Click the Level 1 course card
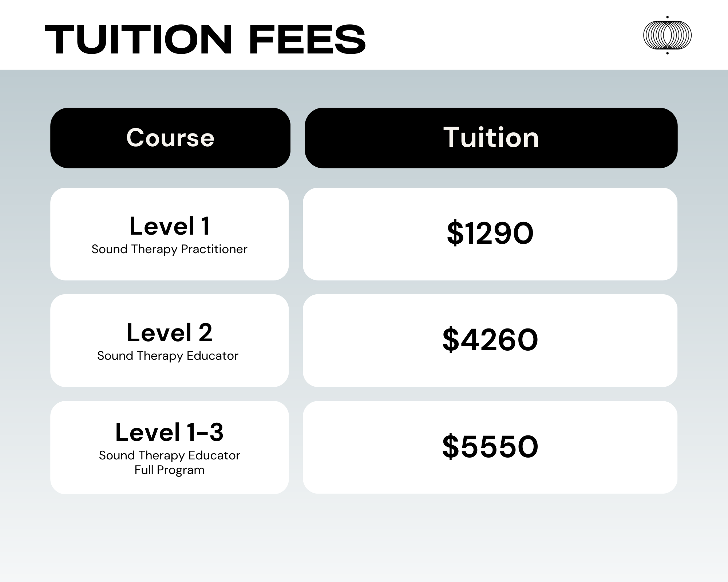728x582 pixels. click(x=170, y=234)
